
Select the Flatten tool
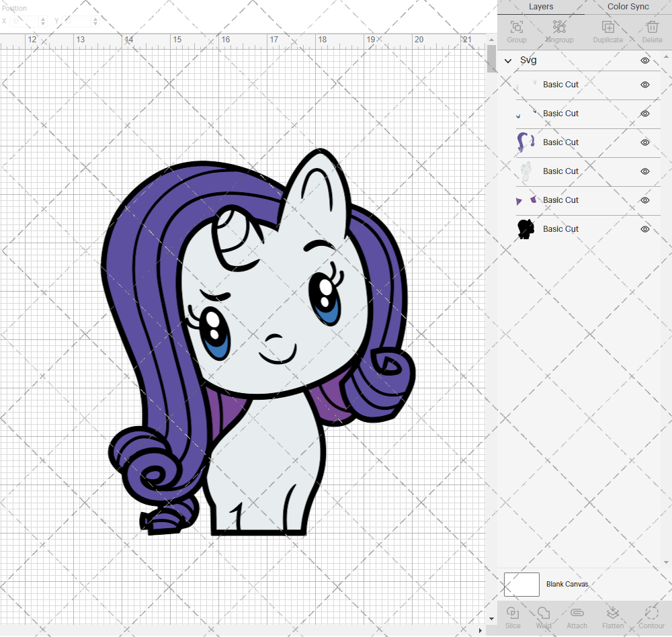[613, 613]
